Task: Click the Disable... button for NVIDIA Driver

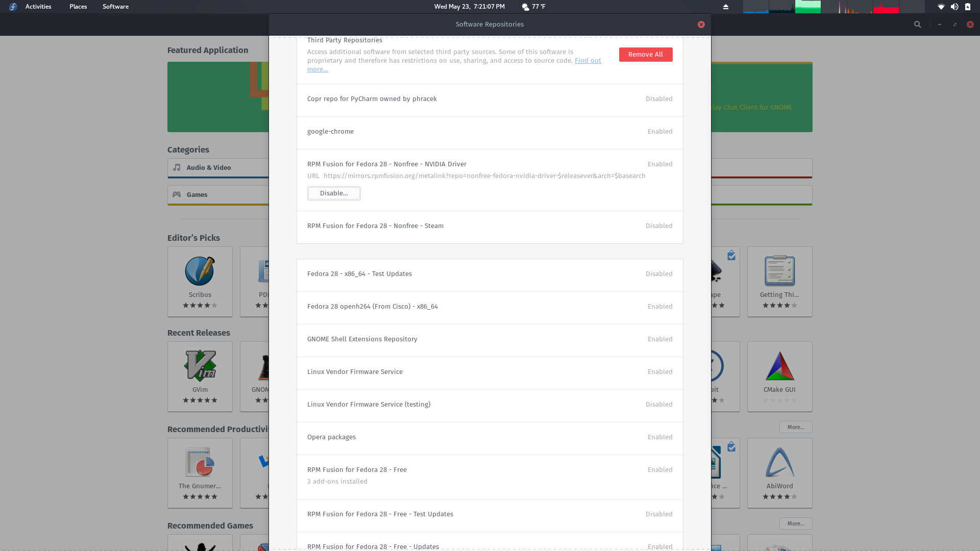Action: click(x=334, y=193)
